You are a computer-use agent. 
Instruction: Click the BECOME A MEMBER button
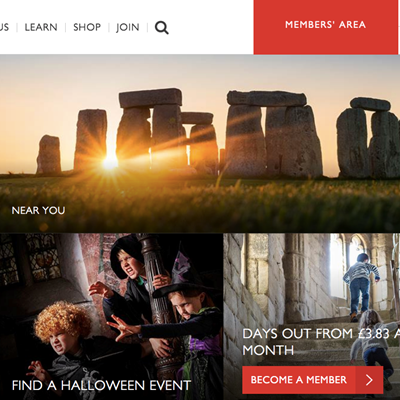313,380
